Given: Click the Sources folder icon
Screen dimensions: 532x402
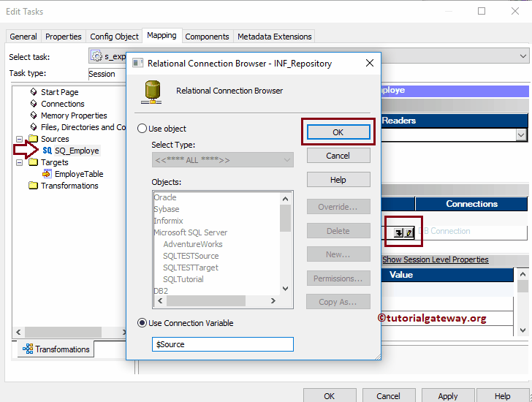Looking at the screenshot, I should click(34, 139).
